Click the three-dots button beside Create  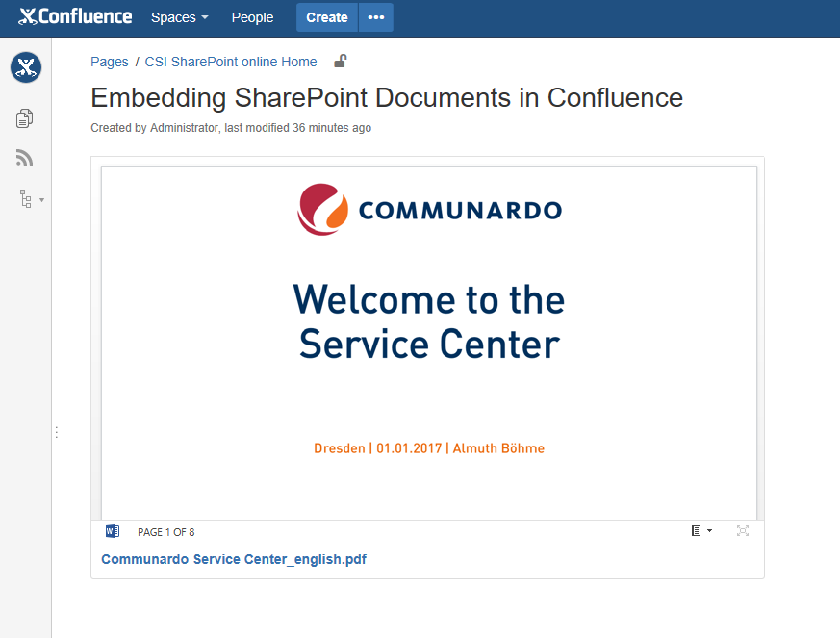click(x=375, y=17)
